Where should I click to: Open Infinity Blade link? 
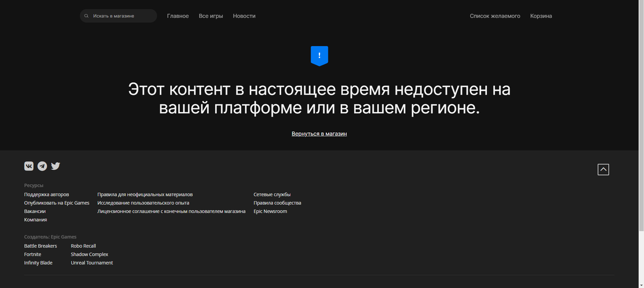pyautogui.click(x=38, y=263)
